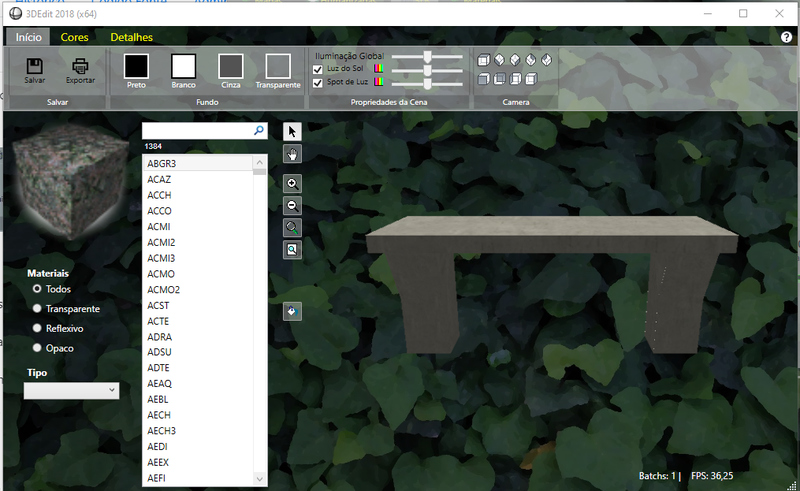The image size is (800, 491).
Task: Open the Tipo dropdown
Action: (x=71, y=391)
